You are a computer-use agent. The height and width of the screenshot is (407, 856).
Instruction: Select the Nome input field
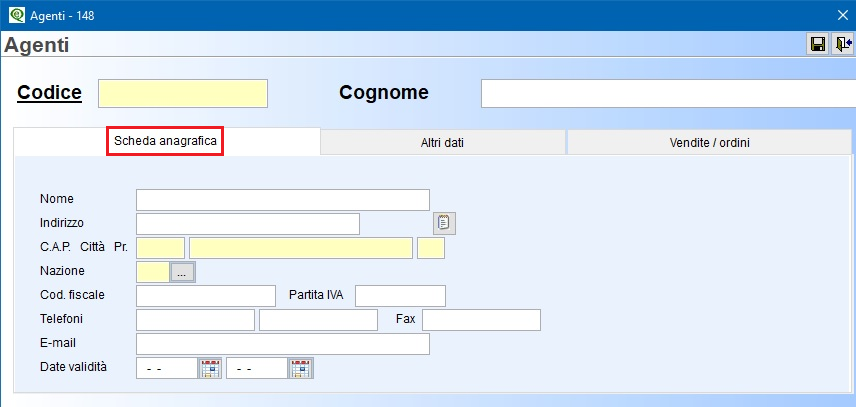coord(283,200)
